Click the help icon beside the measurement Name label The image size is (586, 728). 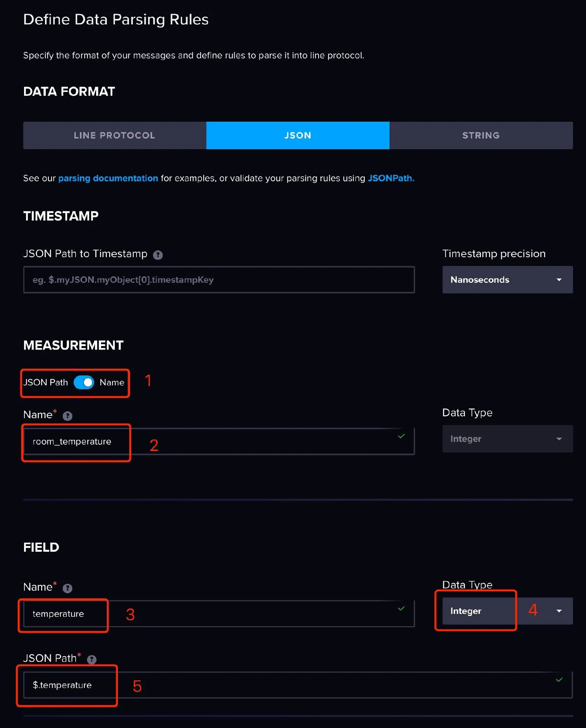pyautogui.click(x=68, y=416)
